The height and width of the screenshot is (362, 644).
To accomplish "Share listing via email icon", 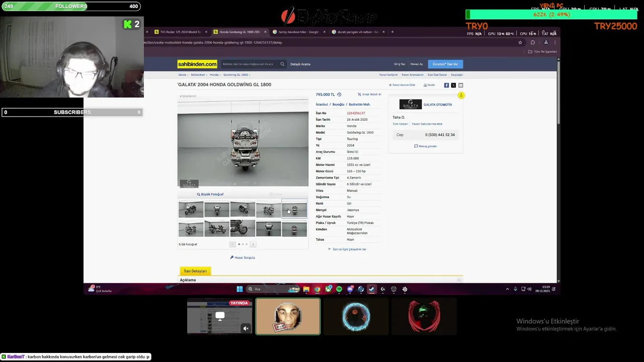I will coord(460,85).
